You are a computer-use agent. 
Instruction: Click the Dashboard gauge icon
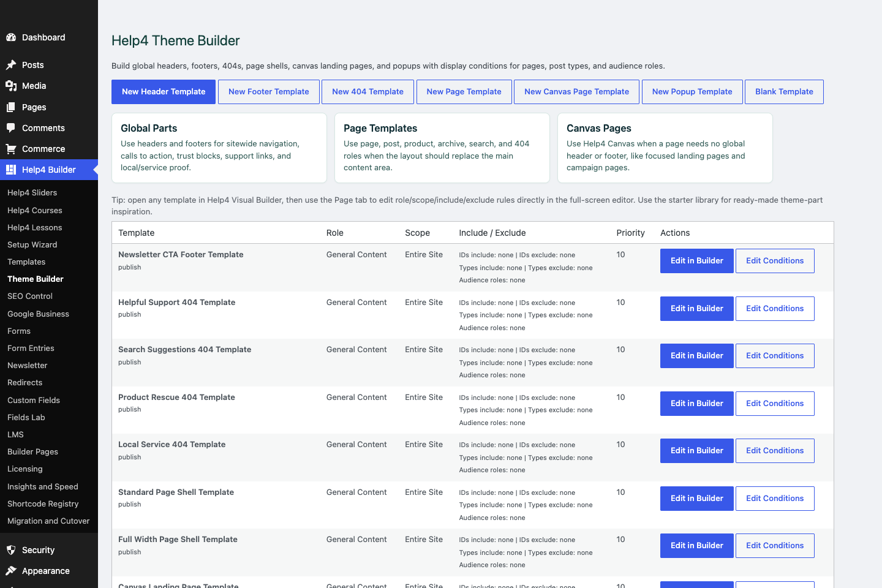click(11, 37)
